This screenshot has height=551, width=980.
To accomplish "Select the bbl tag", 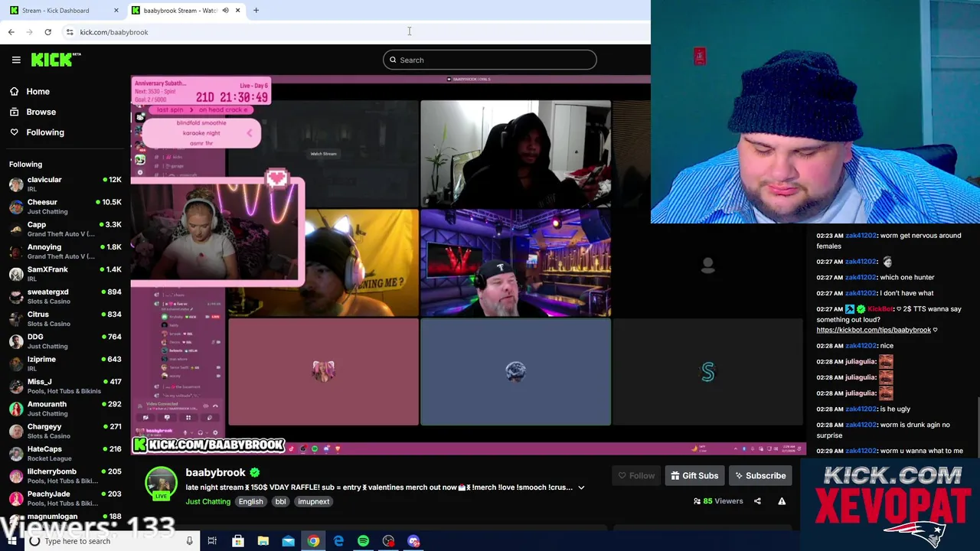I will tap(280, 502).
